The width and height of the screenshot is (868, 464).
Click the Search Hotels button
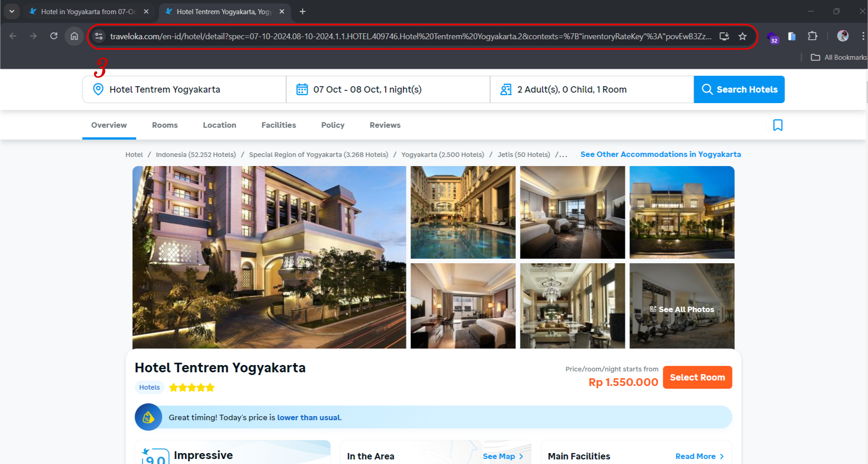(x=739, y=89)
